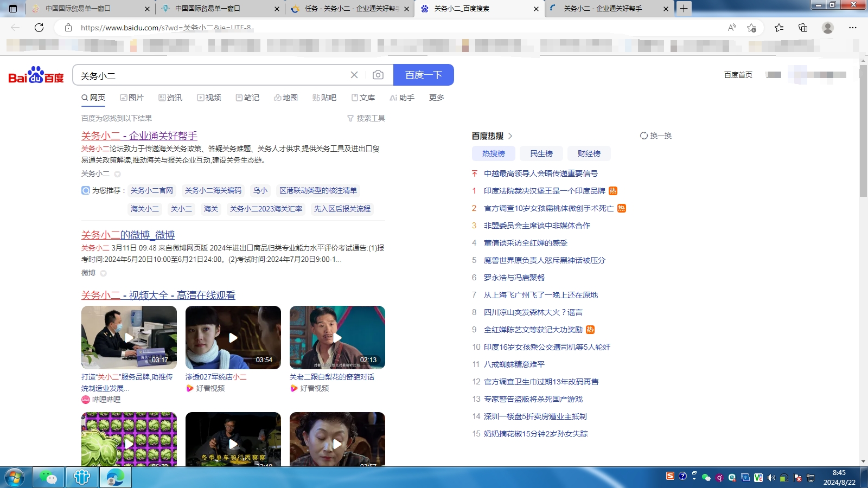Open the 文库 tab

(363, 98)
